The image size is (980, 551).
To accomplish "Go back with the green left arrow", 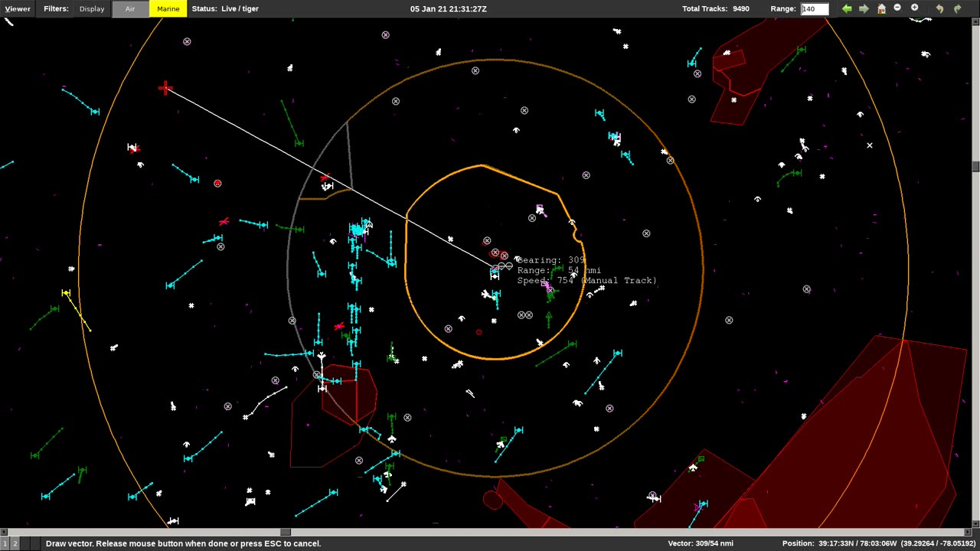I will (x=847, y=8).
